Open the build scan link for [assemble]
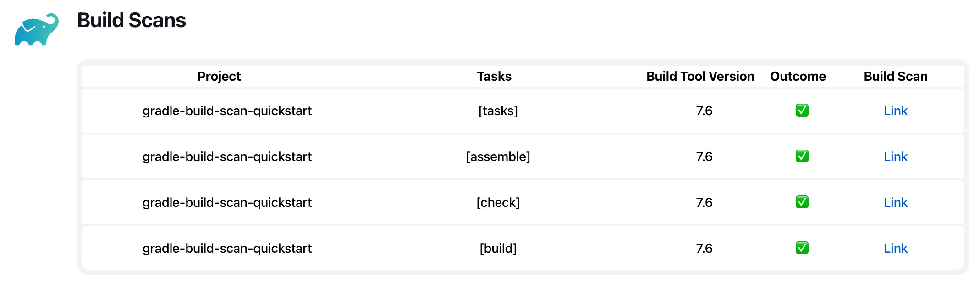 (895, 156)
